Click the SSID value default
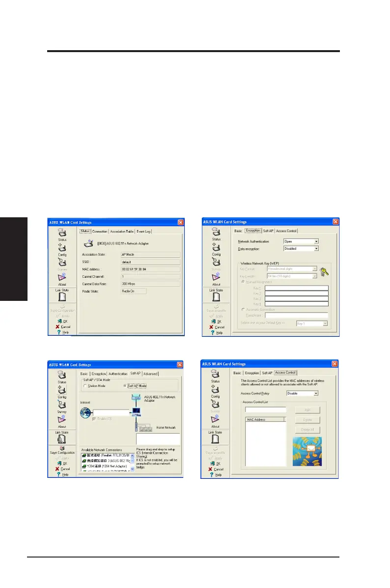The width and height of the screenshot is (390, 588). tap(150, 262)
